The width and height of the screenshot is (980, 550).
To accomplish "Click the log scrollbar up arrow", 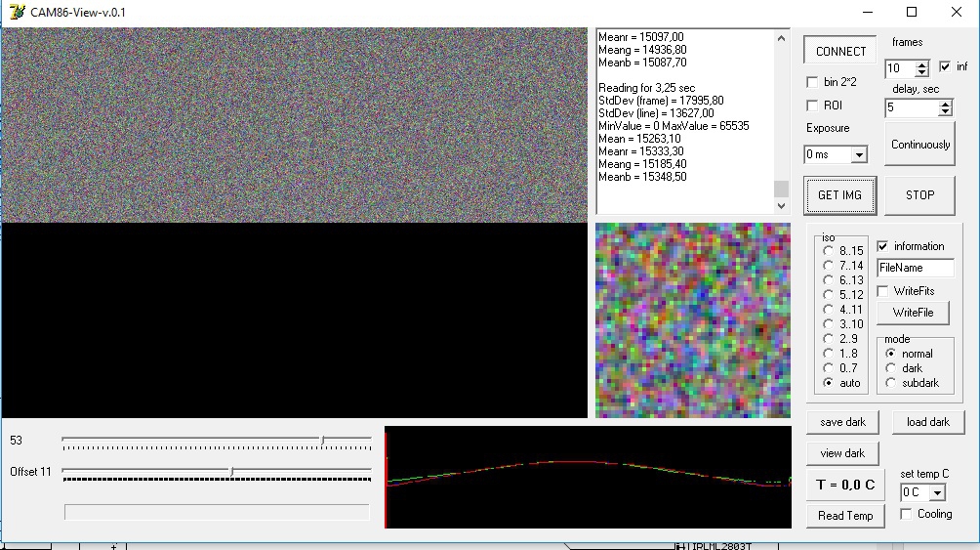I will coord(781,38).
